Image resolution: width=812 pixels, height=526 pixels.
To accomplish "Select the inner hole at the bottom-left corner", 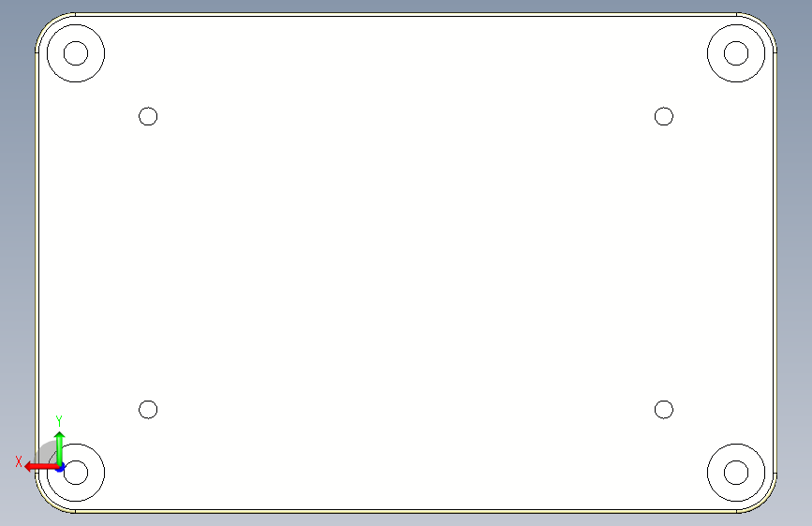I will click(76, 473).
